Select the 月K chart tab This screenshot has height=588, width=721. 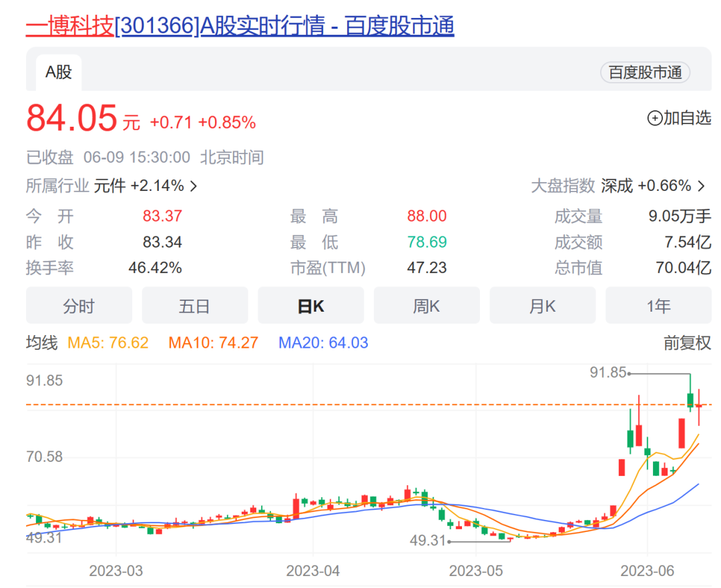(543, 306)
